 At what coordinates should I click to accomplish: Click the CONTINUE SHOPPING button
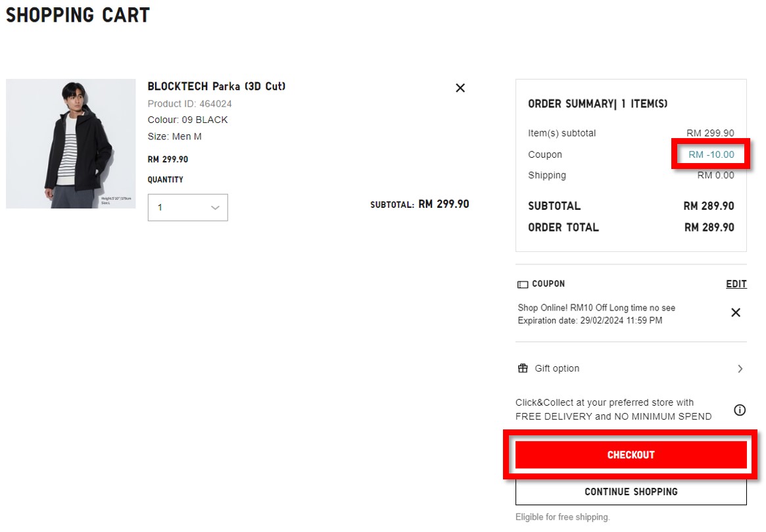(x=631, y=492)
